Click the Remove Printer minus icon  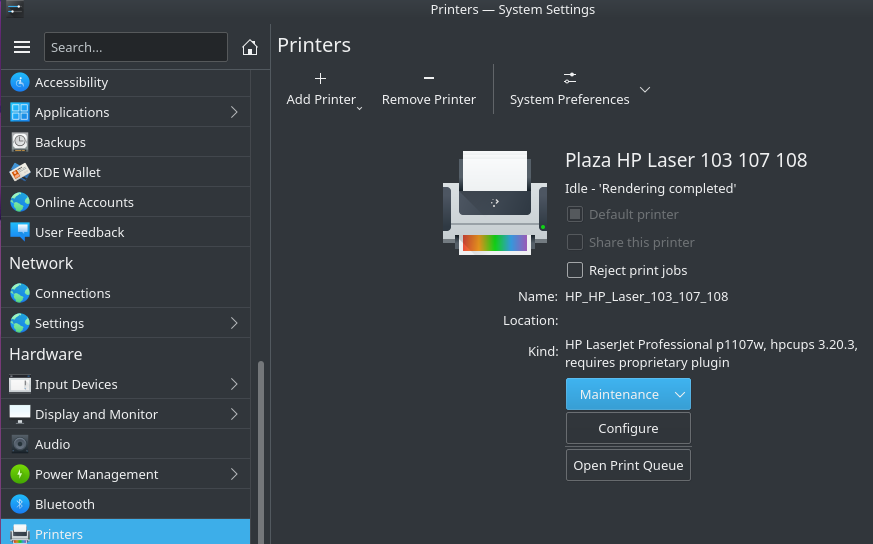tap(428, 78)
